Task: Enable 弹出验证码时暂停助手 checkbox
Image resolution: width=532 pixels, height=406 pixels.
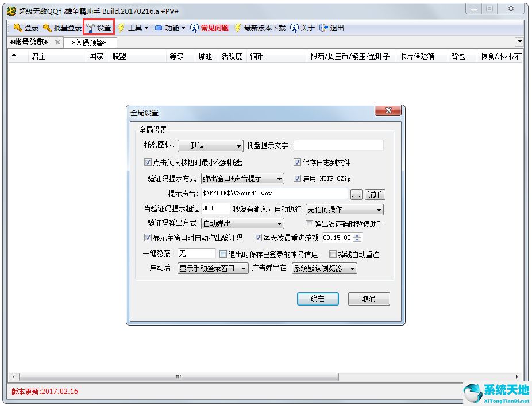Action: coord(309,223)
